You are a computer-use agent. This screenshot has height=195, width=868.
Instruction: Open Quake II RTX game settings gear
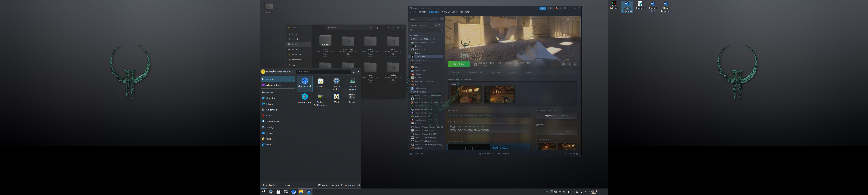pyautogui.click(x=563, y=64)
